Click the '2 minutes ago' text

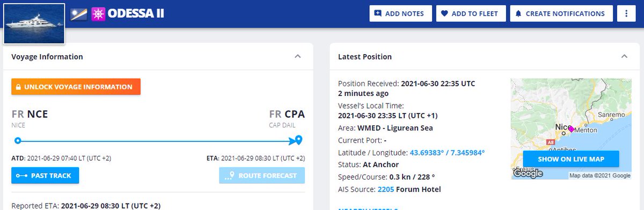[363, 93]
